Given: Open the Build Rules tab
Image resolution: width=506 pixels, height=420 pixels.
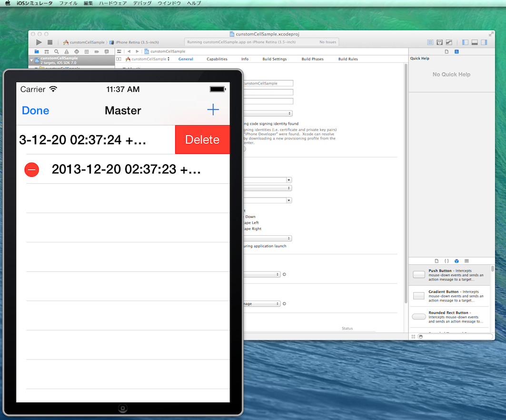Looking at the screenshot, I should 348,59.
